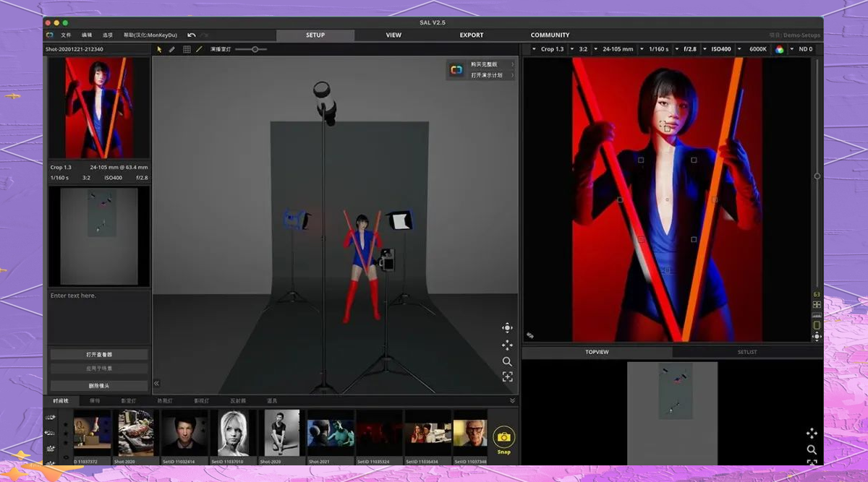The image size is (868, 482).
Task: Select the yellow line tool
Action: [x=199, y=49]
